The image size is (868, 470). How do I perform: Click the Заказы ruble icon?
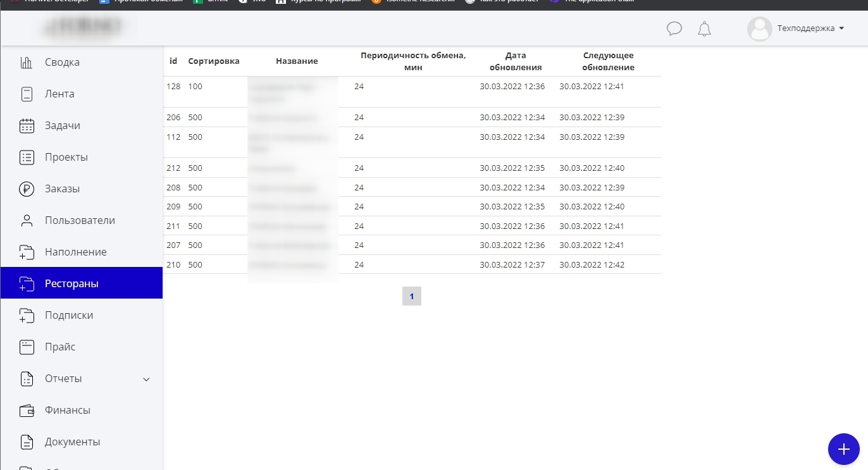[27, 189]
